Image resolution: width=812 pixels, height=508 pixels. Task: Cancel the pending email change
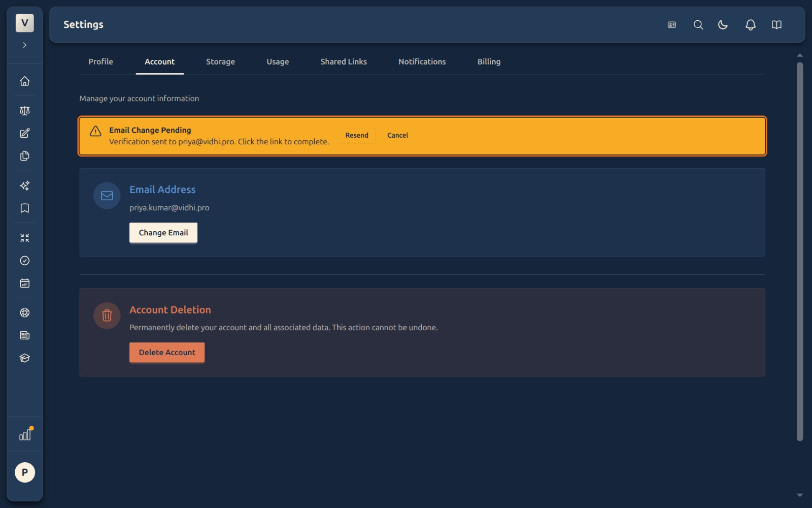pyautogui.click(x=397, y=136)
